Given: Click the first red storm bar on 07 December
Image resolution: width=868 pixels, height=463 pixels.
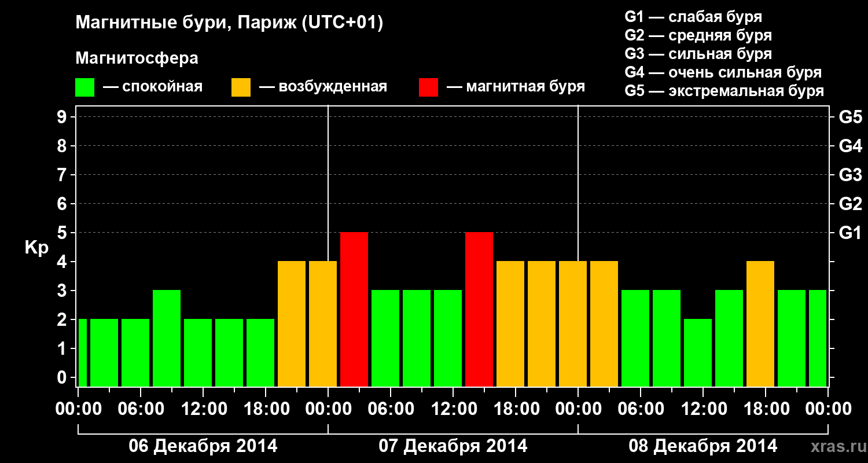Looking at the screenshot, I should point(354,310).
